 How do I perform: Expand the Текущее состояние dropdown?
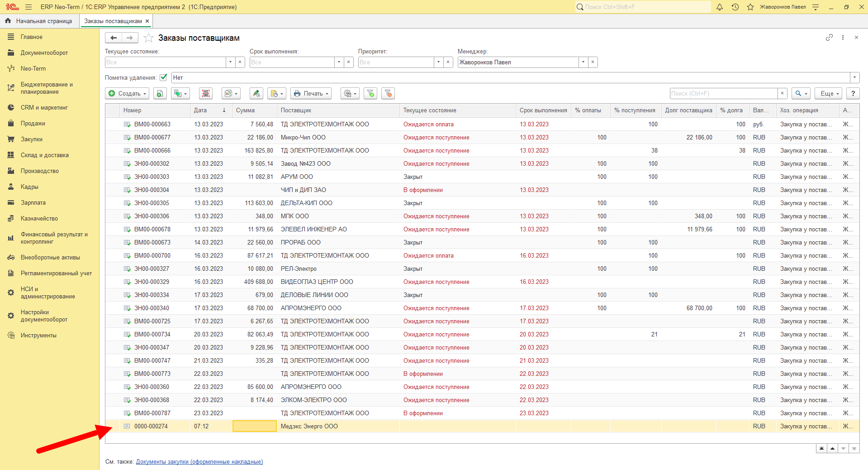pos(231,62)
